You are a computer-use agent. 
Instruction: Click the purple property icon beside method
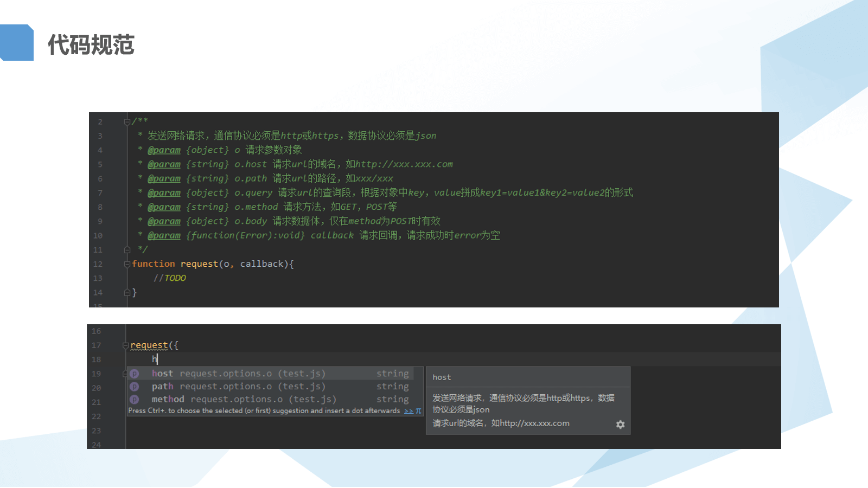[x=135, y=400]
